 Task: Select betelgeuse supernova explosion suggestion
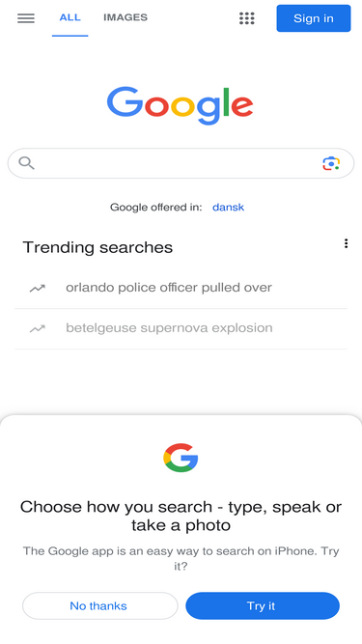[x=181, y=328]
